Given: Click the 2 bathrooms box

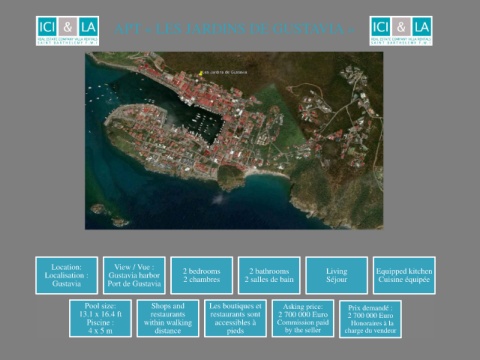Looking at the screenshot, I should coord(269,275).
